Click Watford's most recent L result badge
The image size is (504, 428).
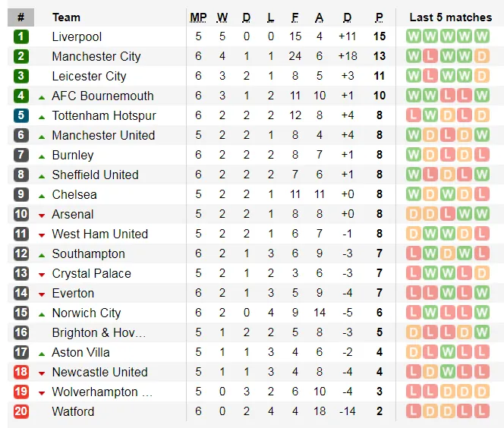point(483,411)
